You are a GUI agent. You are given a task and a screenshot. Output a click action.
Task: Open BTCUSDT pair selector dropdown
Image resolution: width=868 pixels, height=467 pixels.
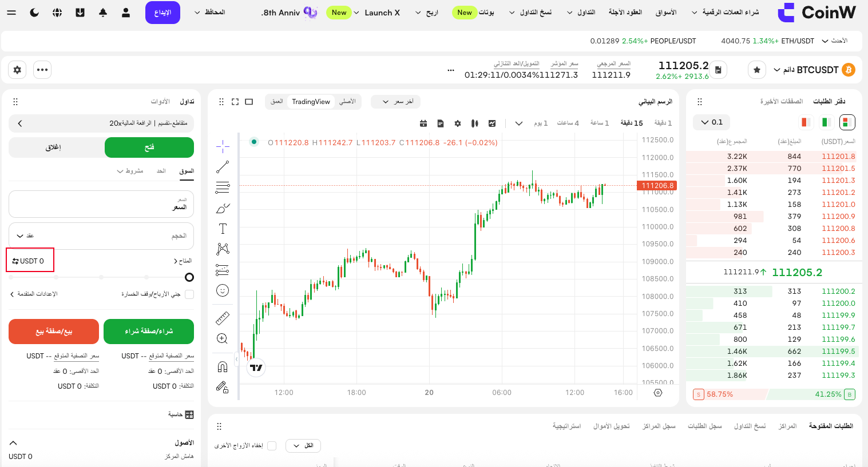[806, 70]
